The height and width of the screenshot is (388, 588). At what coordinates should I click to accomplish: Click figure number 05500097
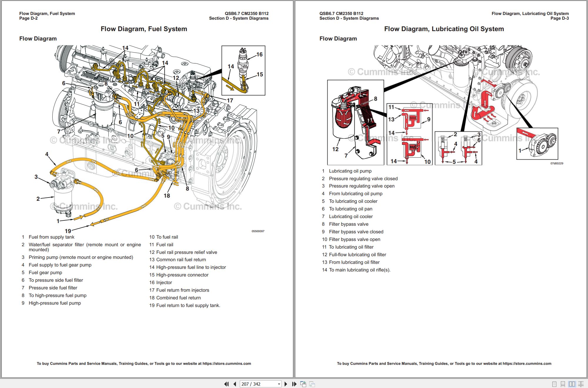258,231
